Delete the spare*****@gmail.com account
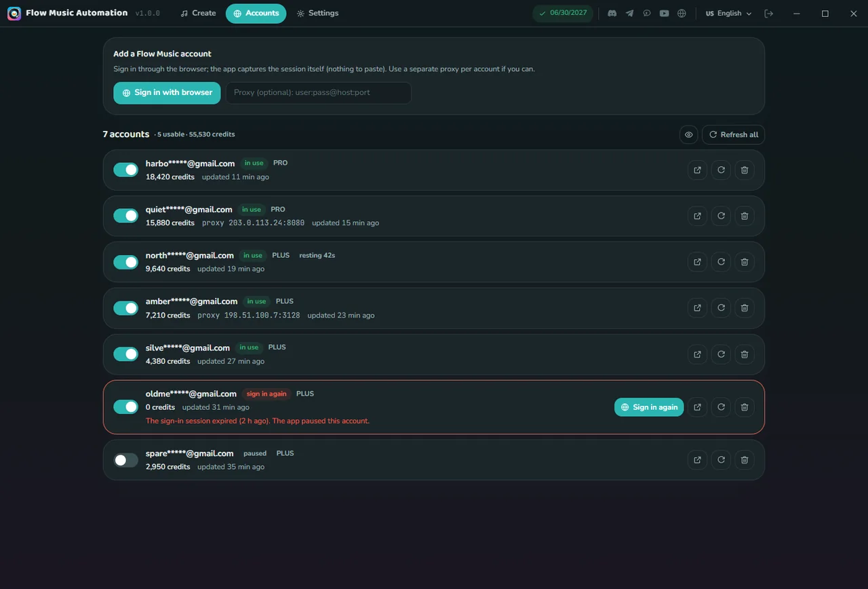Screen dimensions: 868x589 tap(745, 460)
